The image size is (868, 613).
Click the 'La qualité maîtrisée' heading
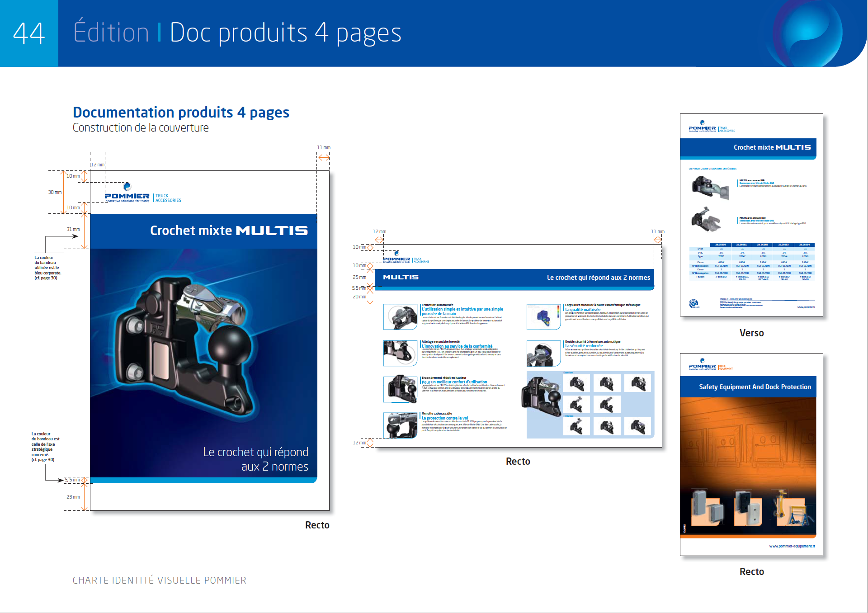coord(583,310)
